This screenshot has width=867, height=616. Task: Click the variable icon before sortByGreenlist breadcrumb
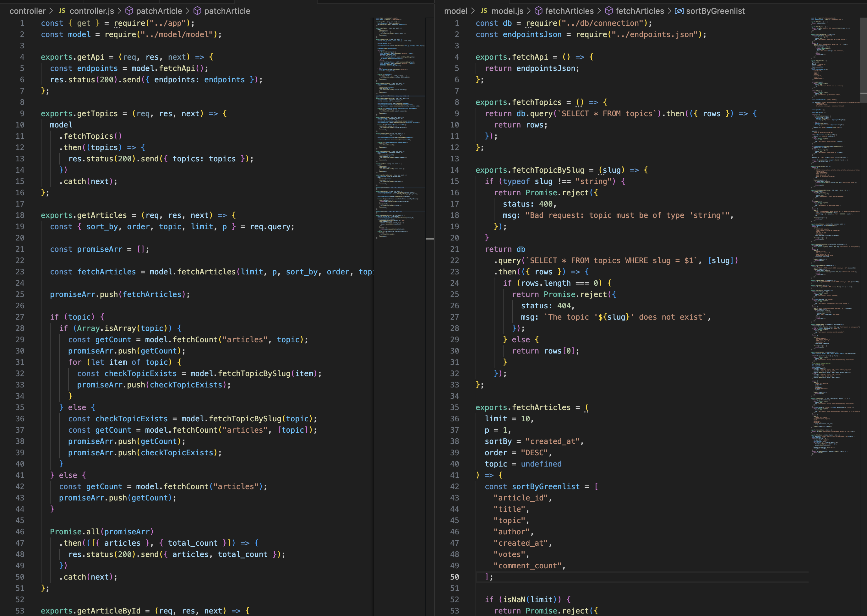(679, 11)
